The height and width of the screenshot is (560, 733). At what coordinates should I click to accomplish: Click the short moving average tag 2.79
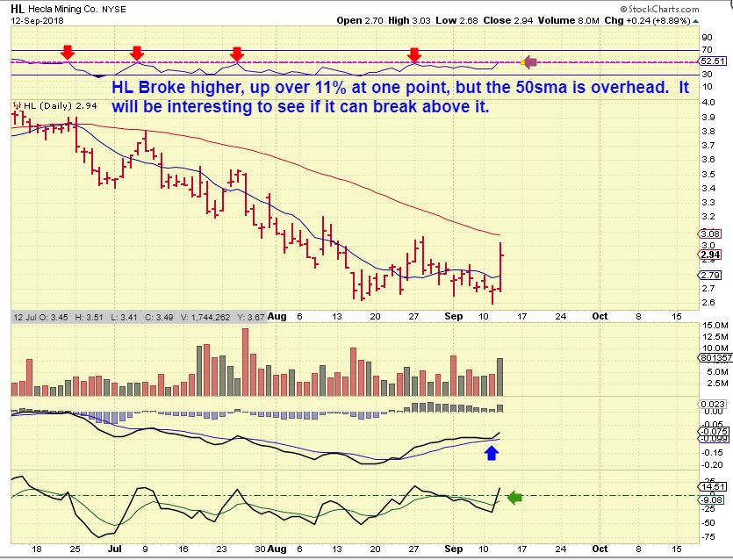point(710,275)
